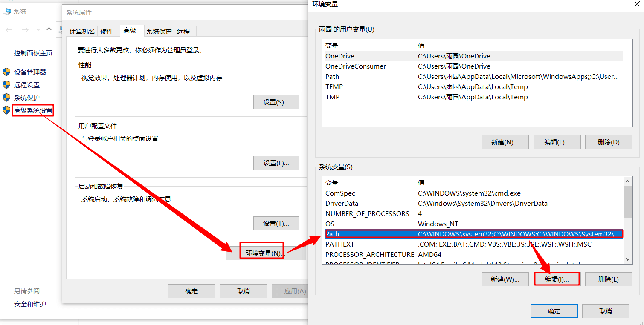Click 新建(W) system variable button
The image size is (644, 325).
[505, 279]
